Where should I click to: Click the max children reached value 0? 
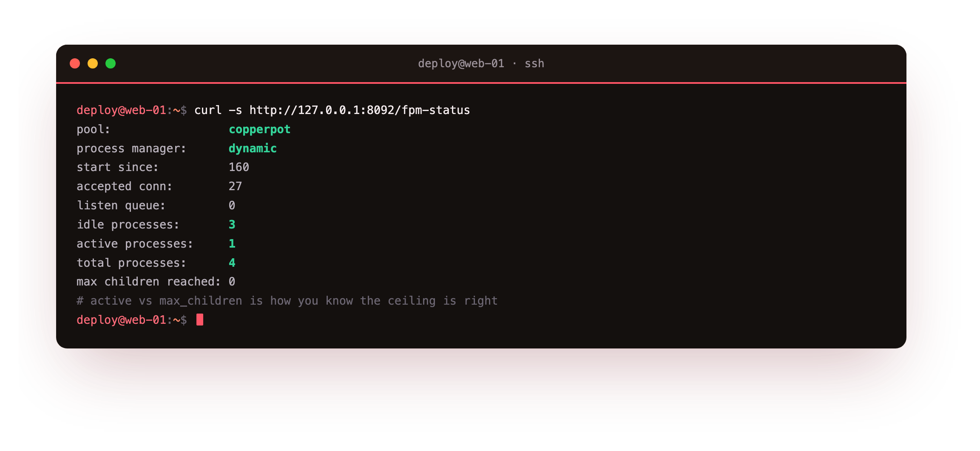[x=232, y=282]
